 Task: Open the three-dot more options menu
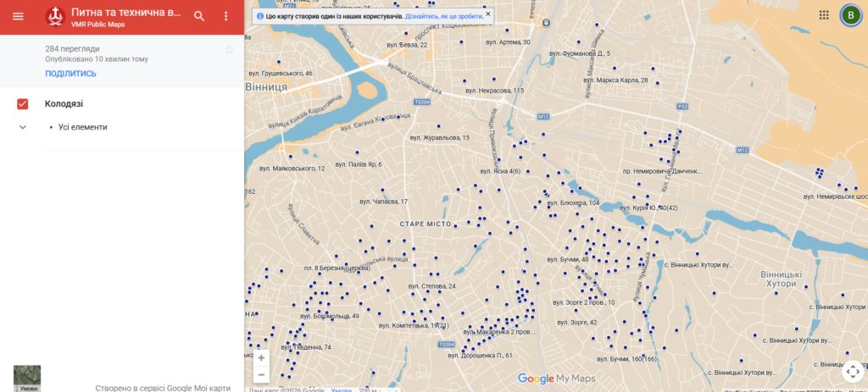tap(225, 16)
